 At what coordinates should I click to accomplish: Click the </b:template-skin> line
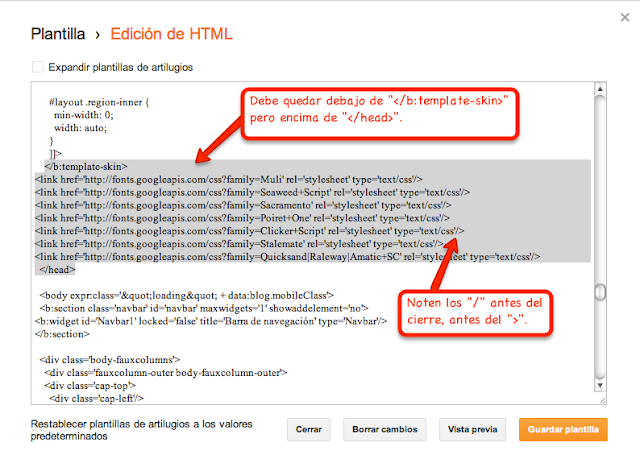86,166
